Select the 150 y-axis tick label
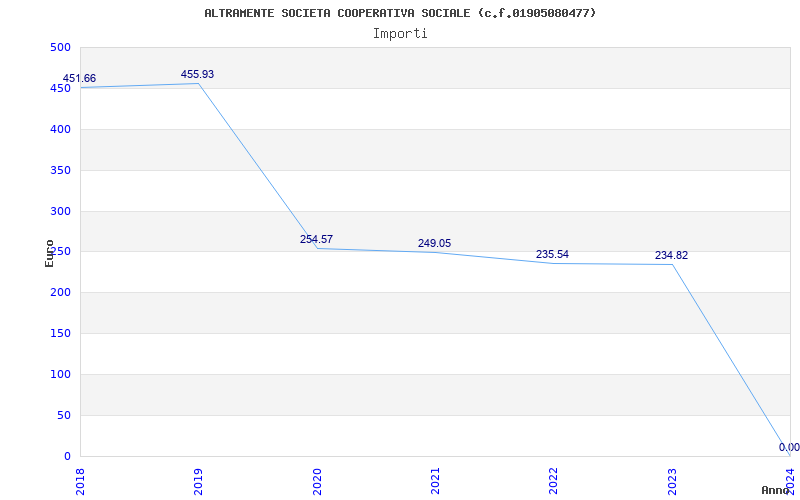This screenshot has width=800, height=500. click(60, 334)
